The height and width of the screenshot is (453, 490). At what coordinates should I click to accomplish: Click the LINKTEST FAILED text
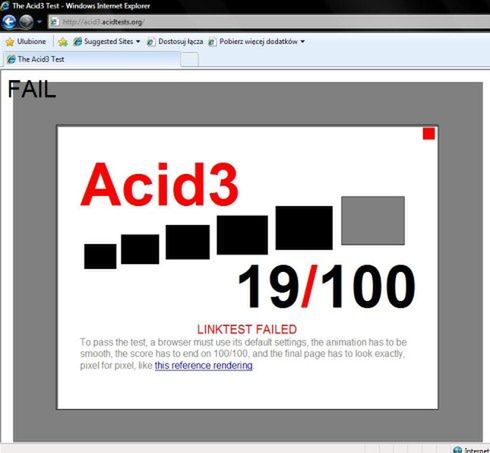pyautogui.click(x=247, y=329)
